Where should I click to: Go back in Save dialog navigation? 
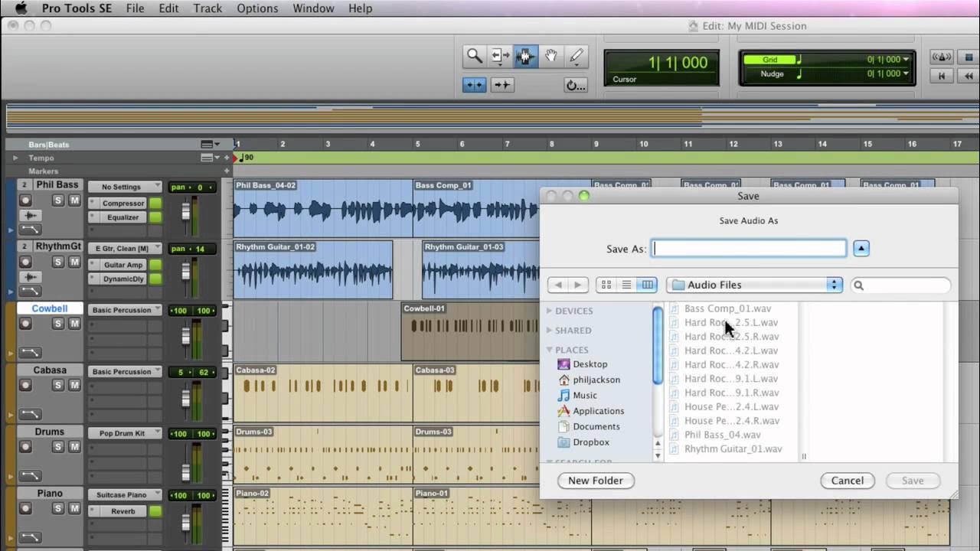pos(558,285)
